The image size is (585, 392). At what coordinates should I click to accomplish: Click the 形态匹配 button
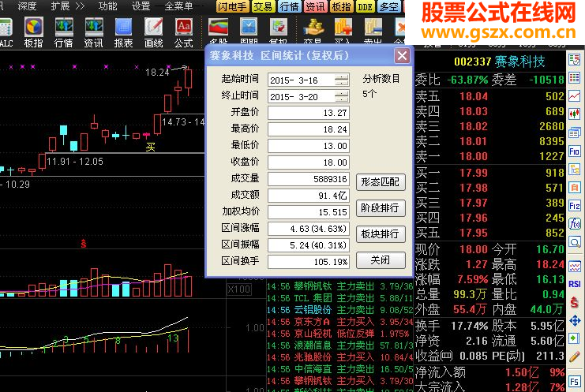pyautogui.click(x=381, y=182)
